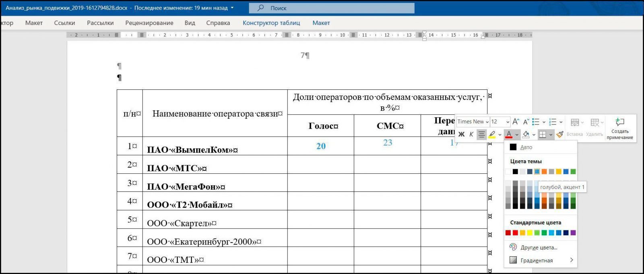Click the gradient square icon beside Градиентная

[x=513, y=260]
